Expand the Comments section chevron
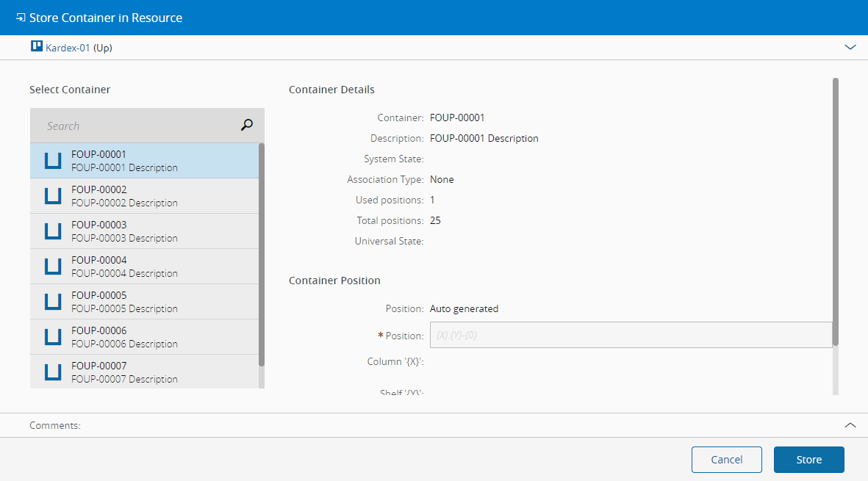 click(850, 425)
